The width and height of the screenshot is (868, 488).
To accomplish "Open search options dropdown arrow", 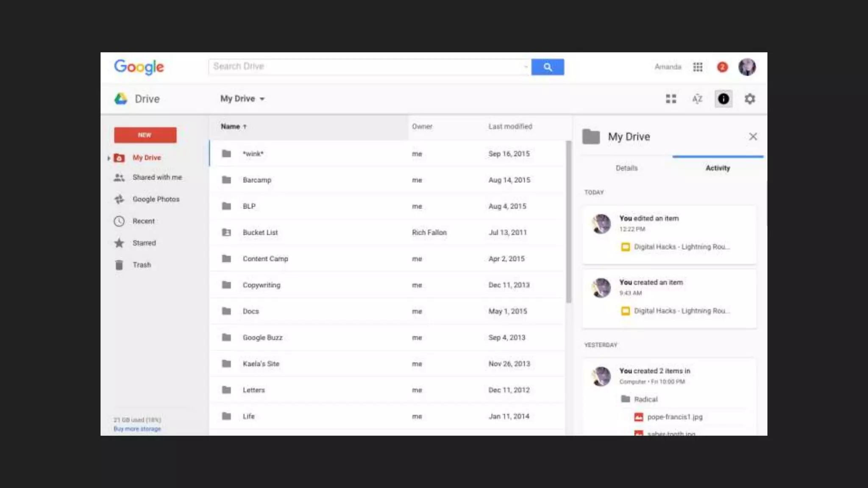I will (x=526, y=67).
